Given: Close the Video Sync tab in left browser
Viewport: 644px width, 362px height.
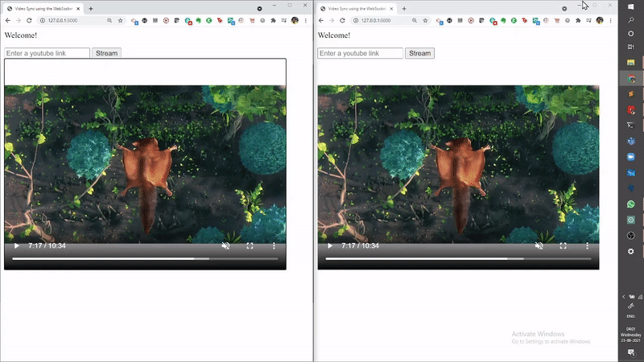Looking at the screenshot, I should tap(78, 9).
